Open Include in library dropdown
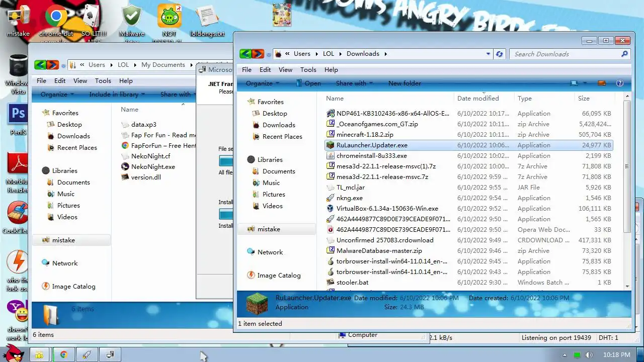 tap(117, 94)
